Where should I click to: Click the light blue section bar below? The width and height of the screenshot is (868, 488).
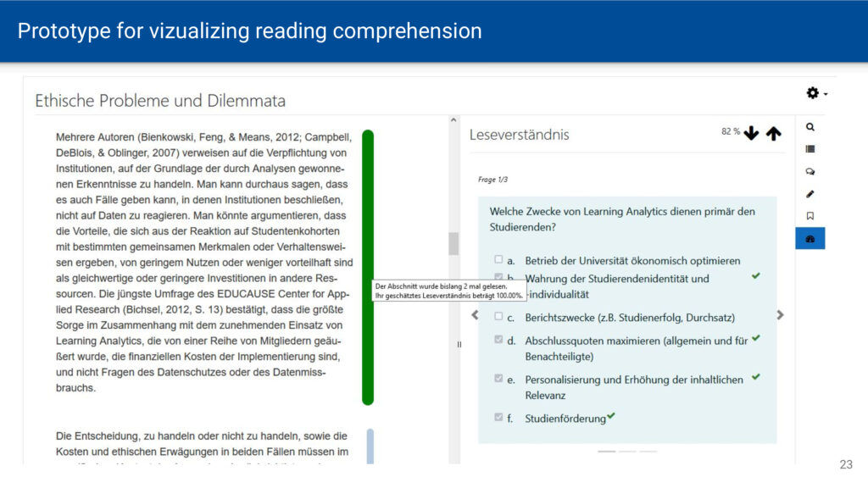coord(370,446)
